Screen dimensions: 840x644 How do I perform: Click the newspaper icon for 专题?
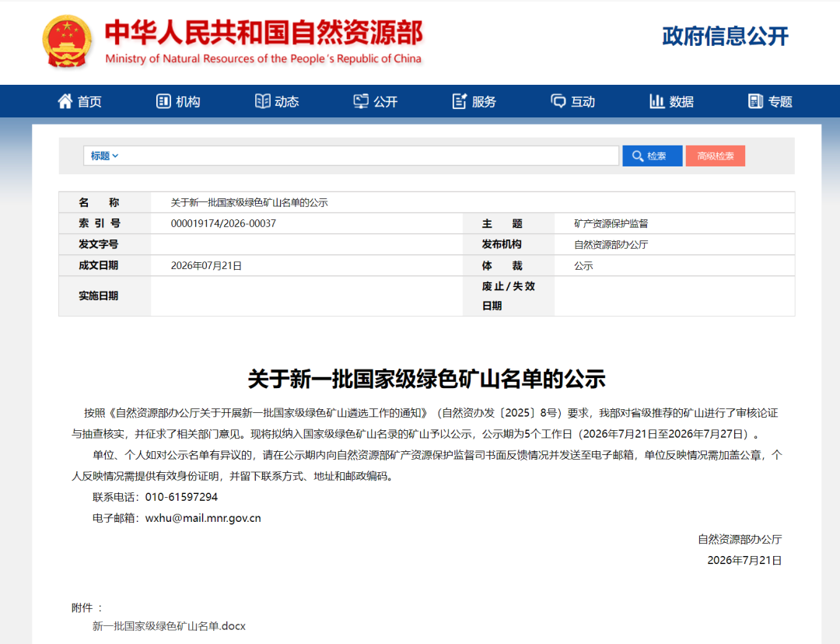coord(755,101)
